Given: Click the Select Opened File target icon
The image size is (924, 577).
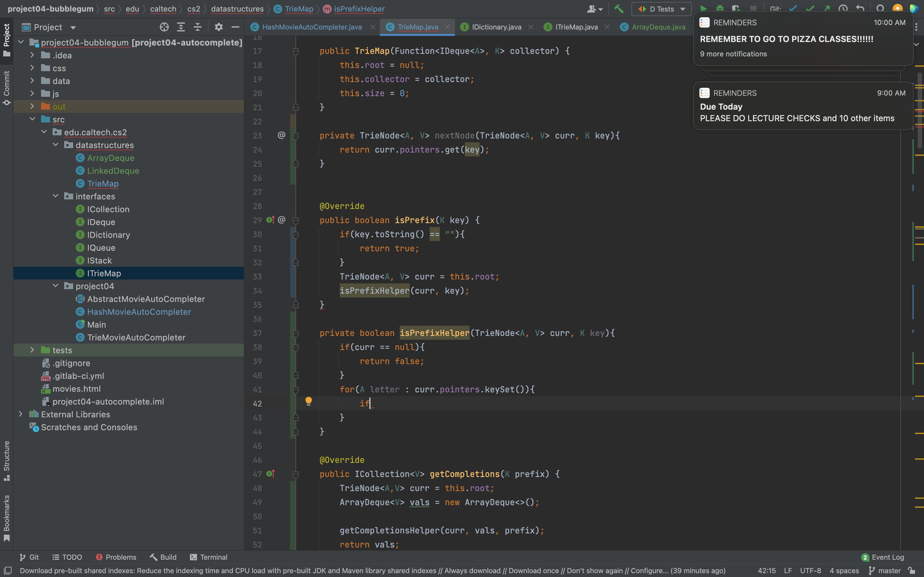Looking at the screenshot, I should [164, 27].
